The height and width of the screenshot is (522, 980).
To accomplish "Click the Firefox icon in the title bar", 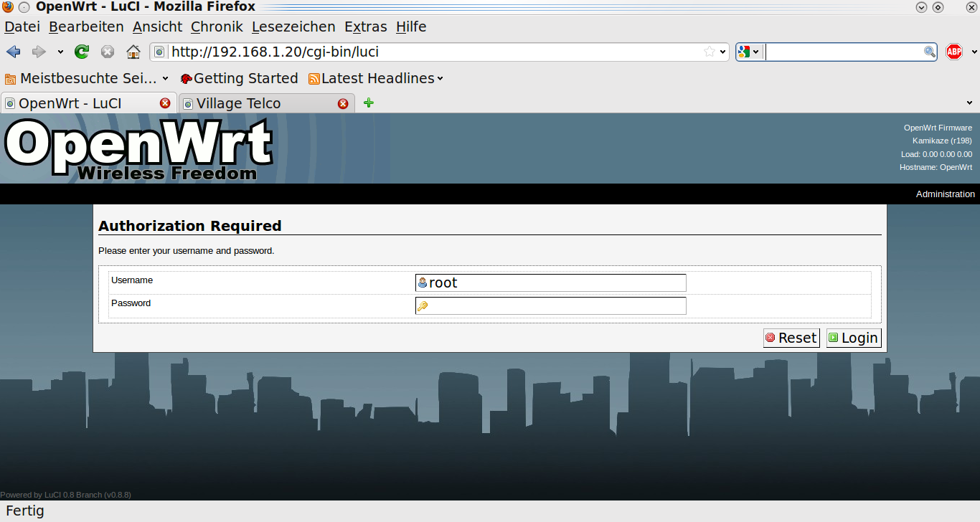I will [8, 7].
